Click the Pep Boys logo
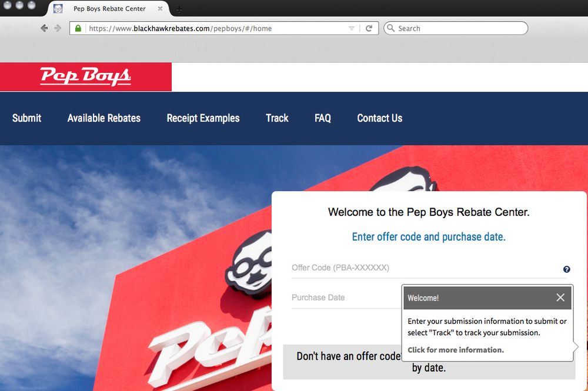 coord(86,76)
